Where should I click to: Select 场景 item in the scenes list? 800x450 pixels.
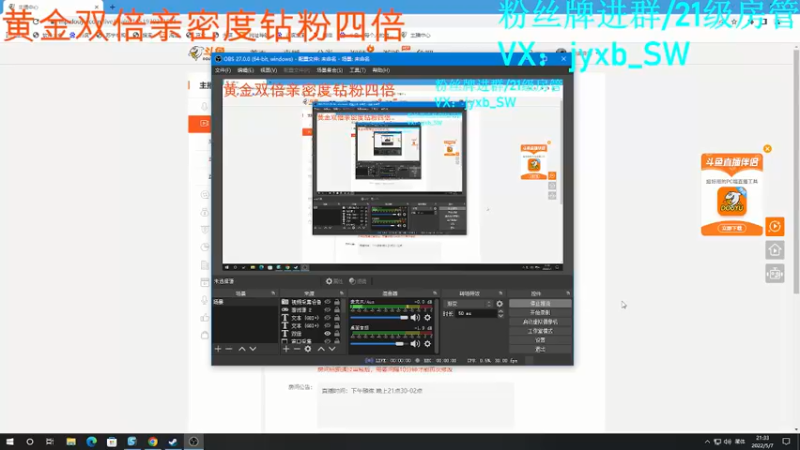(x=245, y=302)
